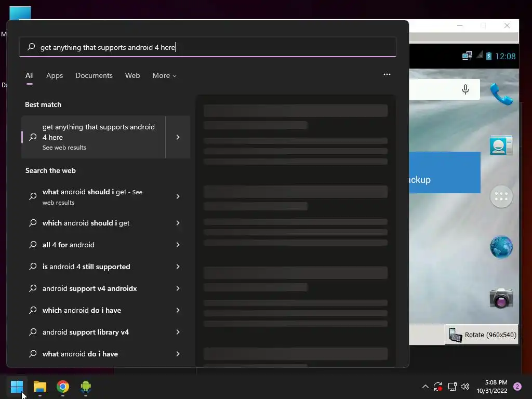Tap the emulator signal strength icon

click(x=480, y=55)
